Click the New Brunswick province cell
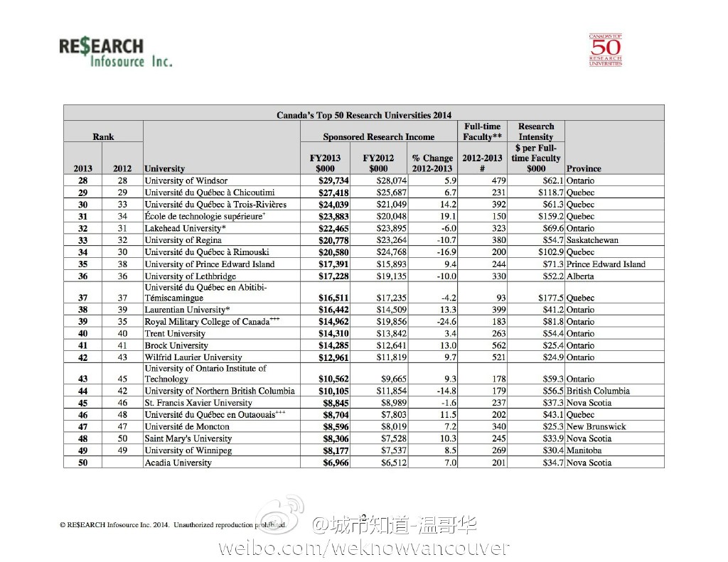 pyautogui.click(x=596, y=426)
